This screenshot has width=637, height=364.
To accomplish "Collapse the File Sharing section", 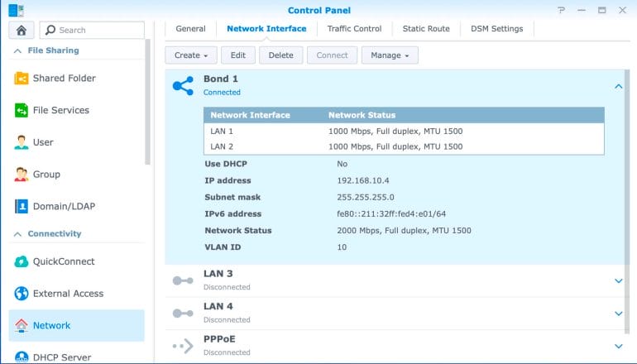I will tap(17, 50).
